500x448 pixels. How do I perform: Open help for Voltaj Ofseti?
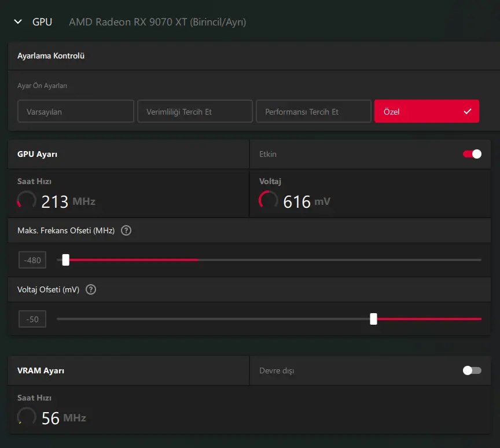[x=91, y=289]
